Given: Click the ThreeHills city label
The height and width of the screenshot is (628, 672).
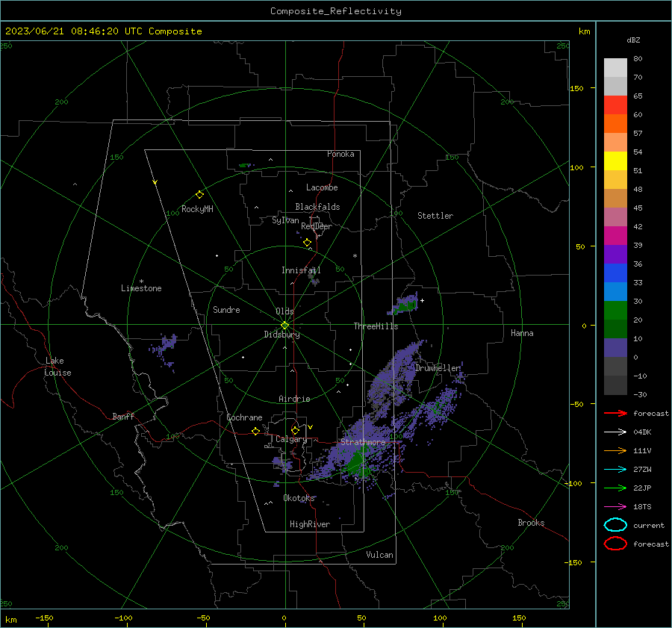Looking at the screenshot, I should [376, 326].
